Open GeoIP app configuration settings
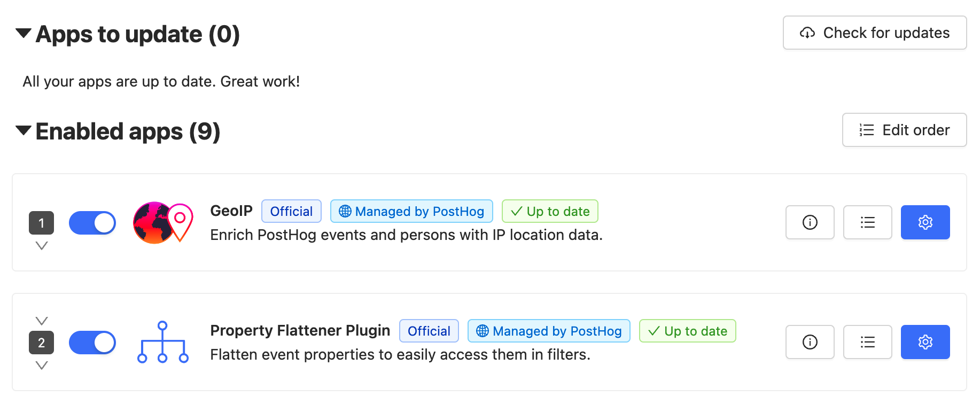The height and width of the screenshot is (404, 980). click(x=925, y=222)
